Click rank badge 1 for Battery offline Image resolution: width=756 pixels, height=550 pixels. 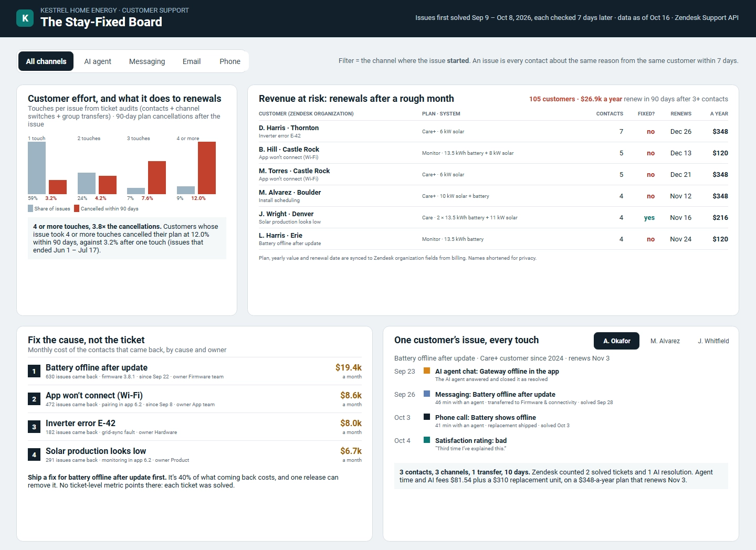click(34, 371)
